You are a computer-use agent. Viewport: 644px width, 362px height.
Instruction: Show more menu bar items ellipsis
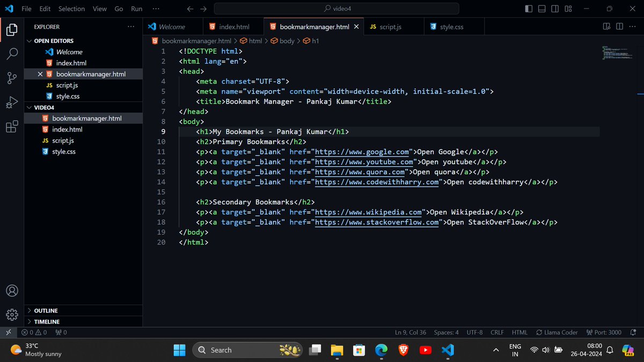click(156, 9)
